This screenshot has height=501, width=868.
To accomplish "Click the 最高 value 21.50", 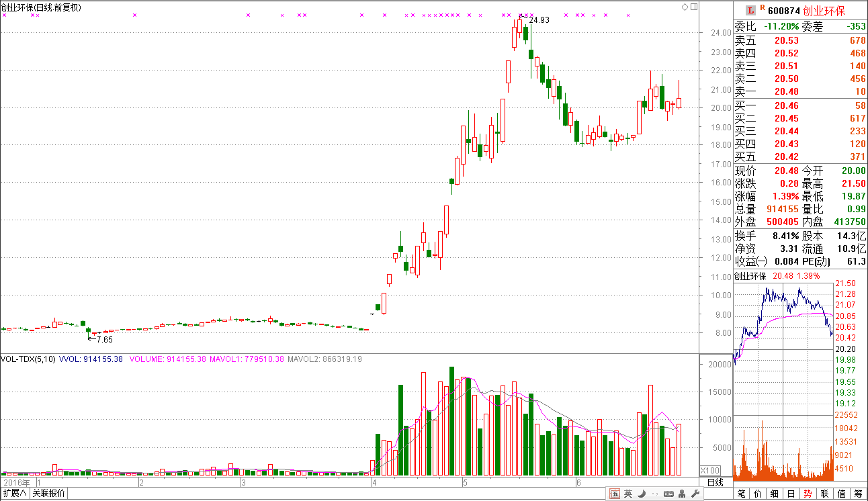I will 854,183.
